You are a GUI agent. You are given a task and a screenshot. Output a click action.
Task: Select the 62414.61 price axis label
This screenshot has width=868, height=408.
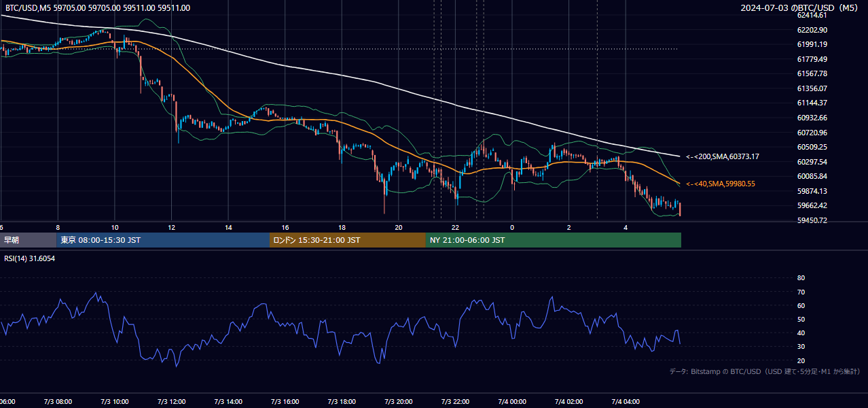[x=813, y=15]
